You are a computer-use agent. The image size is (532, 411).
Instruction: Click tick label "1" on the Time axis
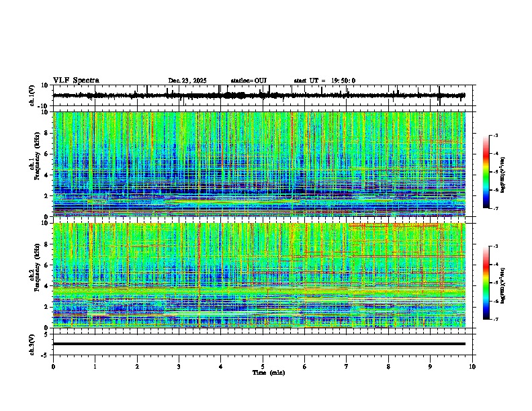click(95, 367)
